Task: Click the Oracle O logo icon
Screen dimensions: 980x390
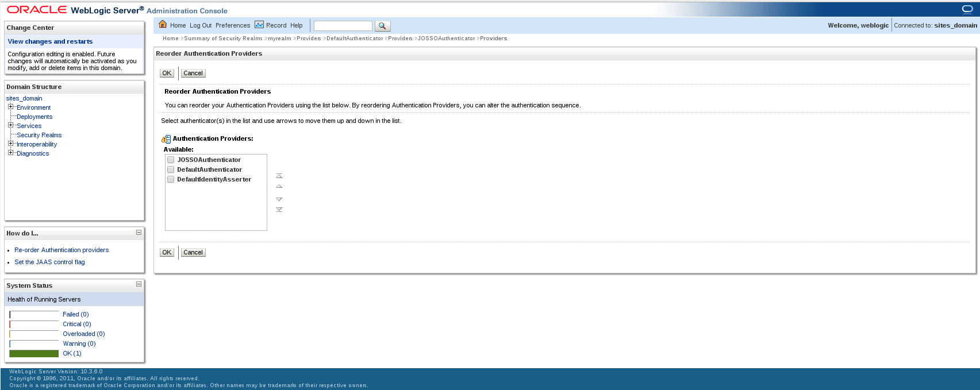Action: (x=967, y=9)
